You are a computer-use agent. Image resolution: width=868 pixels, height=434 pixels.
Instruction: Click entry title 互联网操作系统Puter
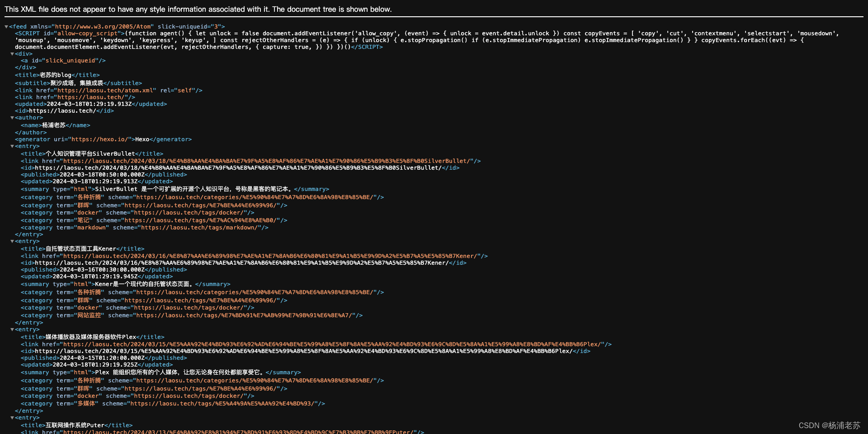tap(75, 425)
